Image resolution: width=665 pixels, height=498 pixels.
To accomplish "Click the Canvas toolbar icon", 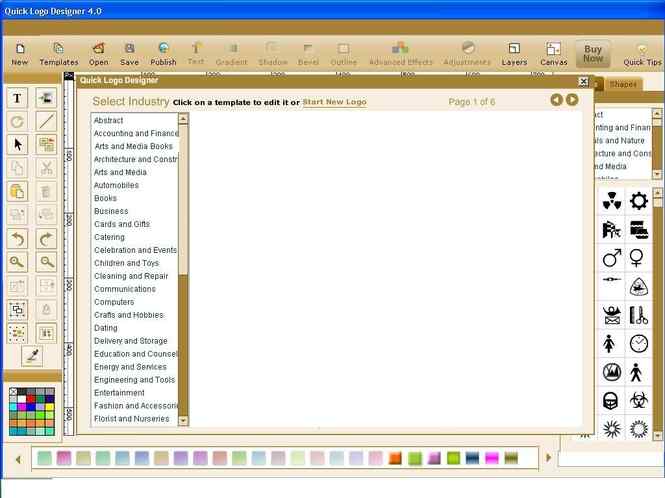I will [x=553, y=54].
